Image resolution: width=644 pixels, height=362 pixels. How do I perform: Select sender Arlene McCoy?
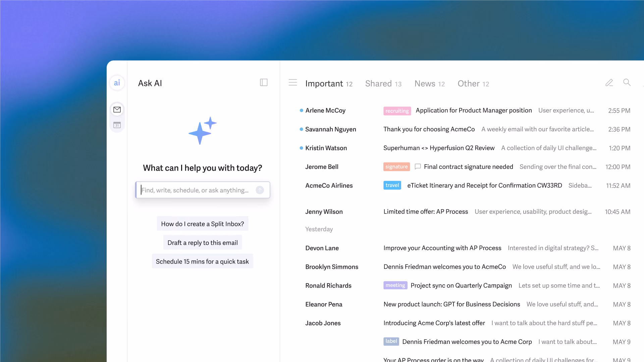(325, 110)
